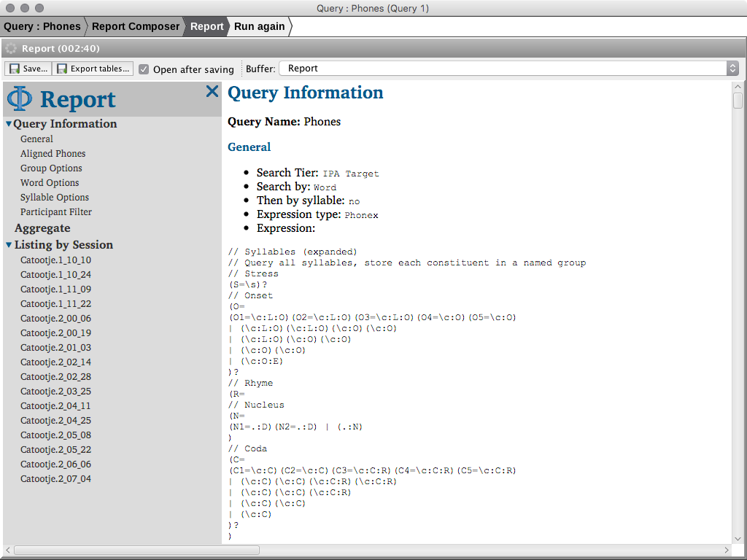Collapse the Query Information section
Screen dimensions: 747x560
(9, 124)
